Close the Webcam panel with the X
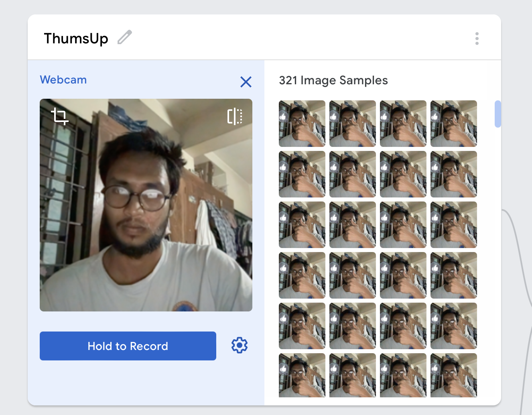 tap(246, 82)
